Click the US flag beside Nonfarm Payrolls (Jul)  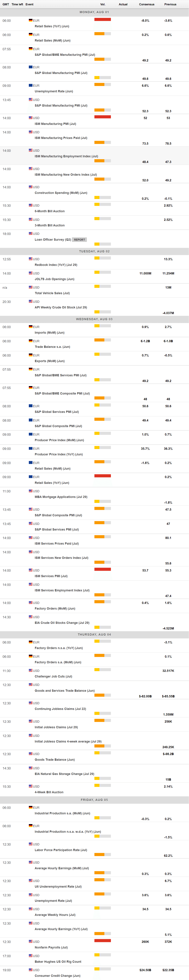(30, 941)
